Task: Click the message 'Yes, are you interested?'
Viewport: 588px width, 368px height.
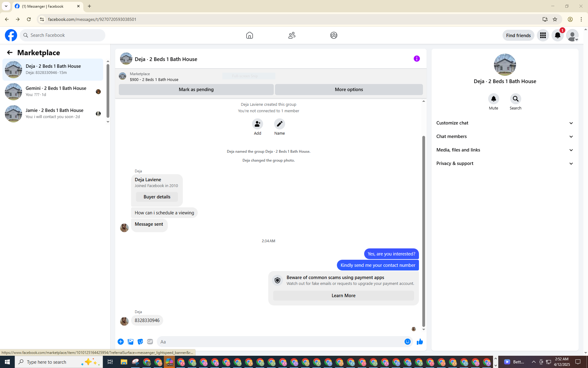Action: (x=391, y=254)
